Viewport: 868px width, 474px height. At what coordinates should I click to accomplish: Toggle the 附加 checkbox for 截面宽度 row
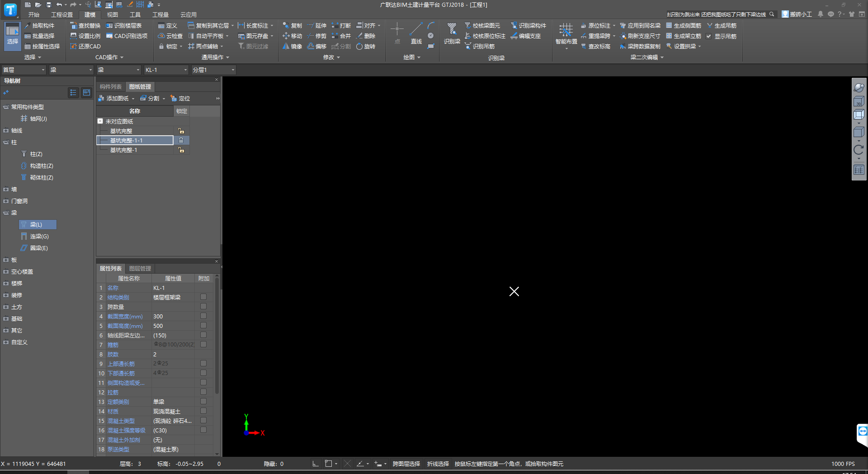click(x=203, y=316)
